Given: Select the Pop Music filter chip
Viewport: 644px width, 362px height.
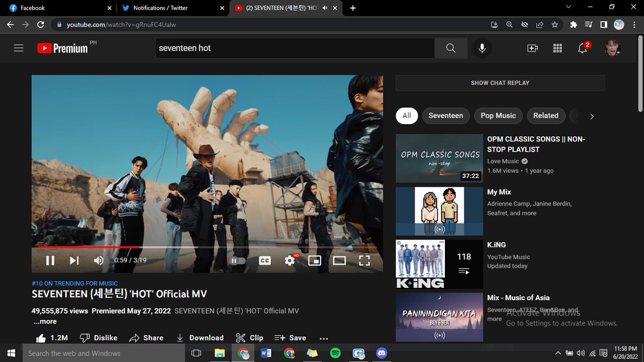Looking at the screenshot, I should tap(498, 115).
